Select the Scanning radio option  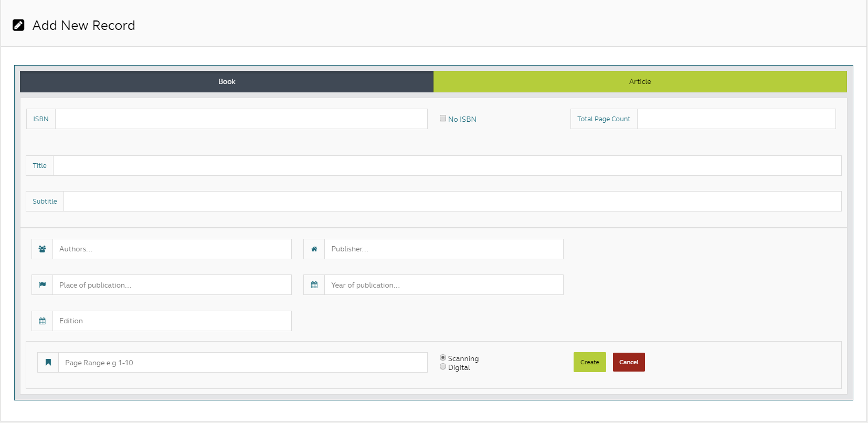[x=443, y=358]
